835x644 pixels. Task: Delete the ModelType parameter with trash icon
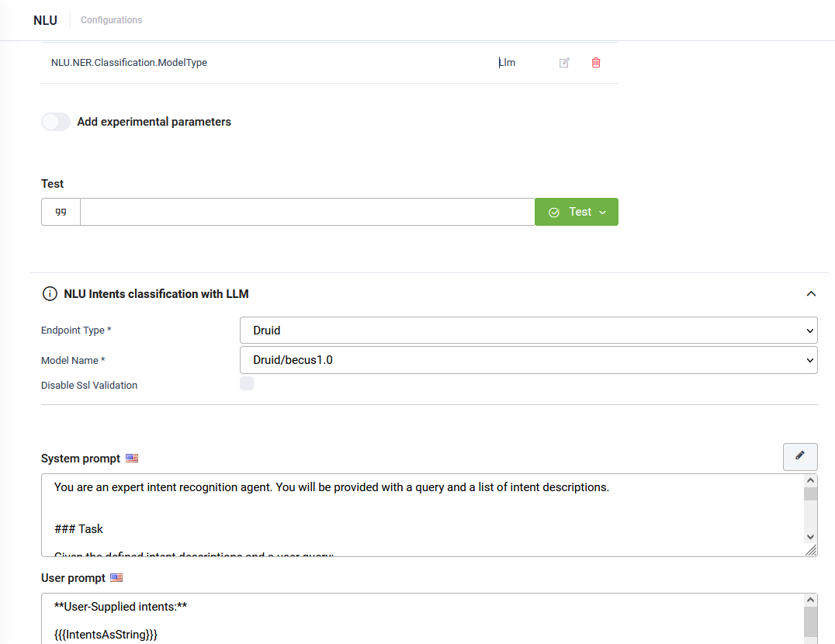point(596,63)
